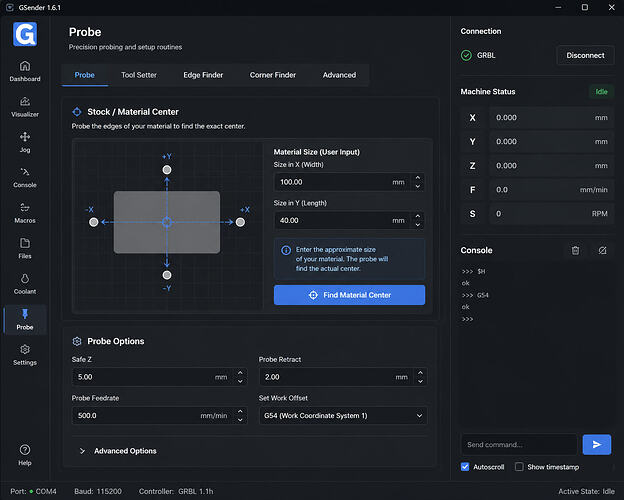This screenshot has height=500, width=624.
Task: Click Find Material Center button
Action: point(349,295)
